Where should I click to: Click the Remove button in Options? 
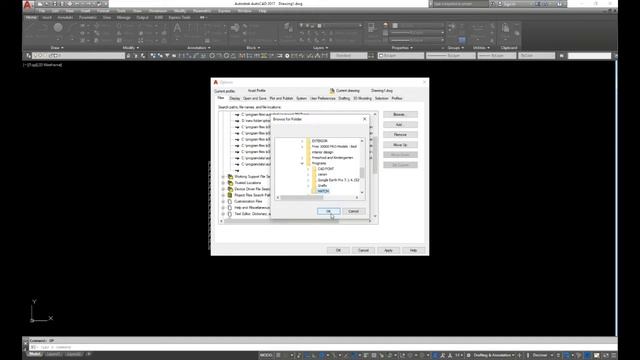400,135
